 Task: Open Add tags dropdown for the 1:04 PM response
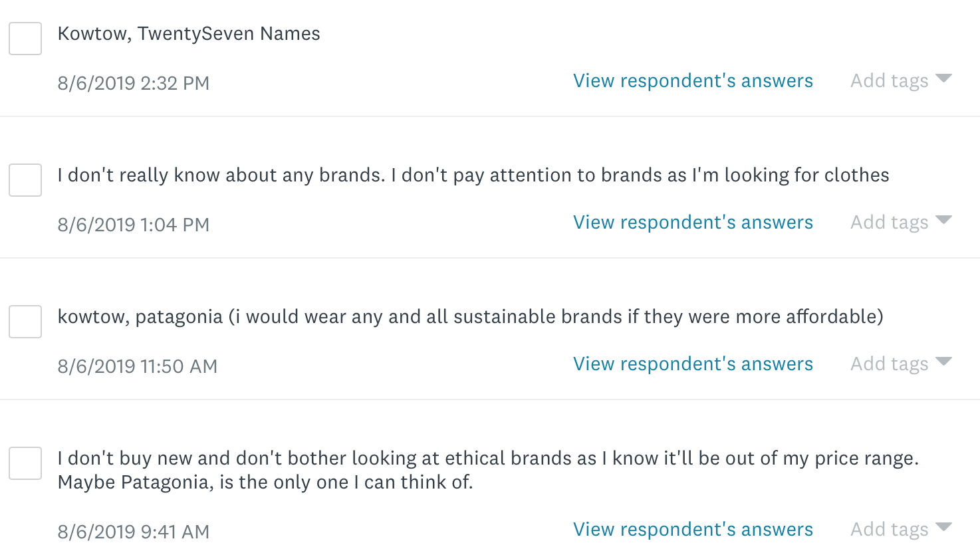point(901,223)
